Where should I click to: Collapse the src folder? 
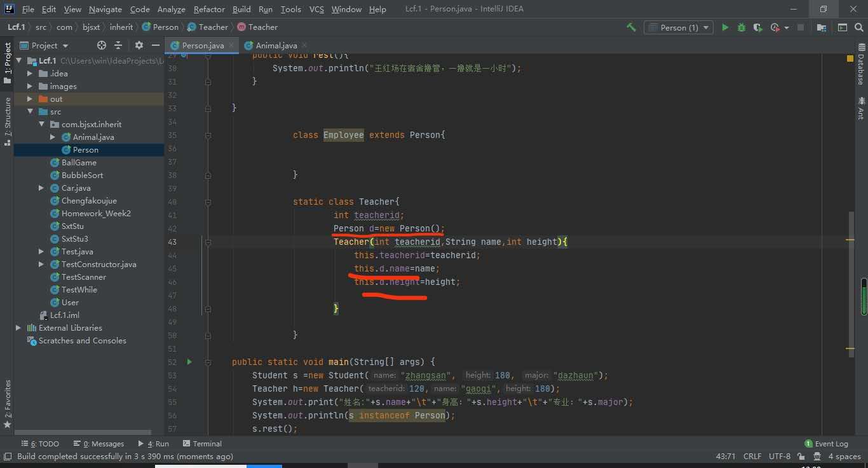30,111
